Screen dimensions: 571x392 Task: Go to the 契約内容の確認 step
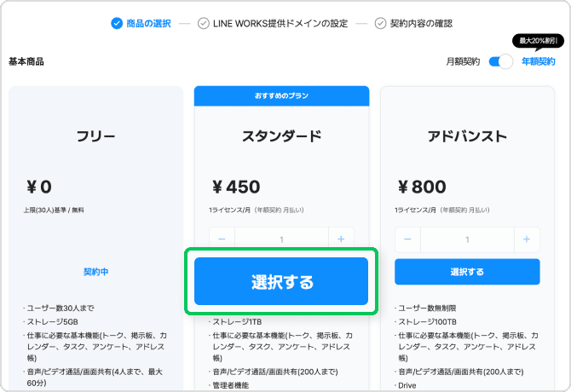pos(421,23)
